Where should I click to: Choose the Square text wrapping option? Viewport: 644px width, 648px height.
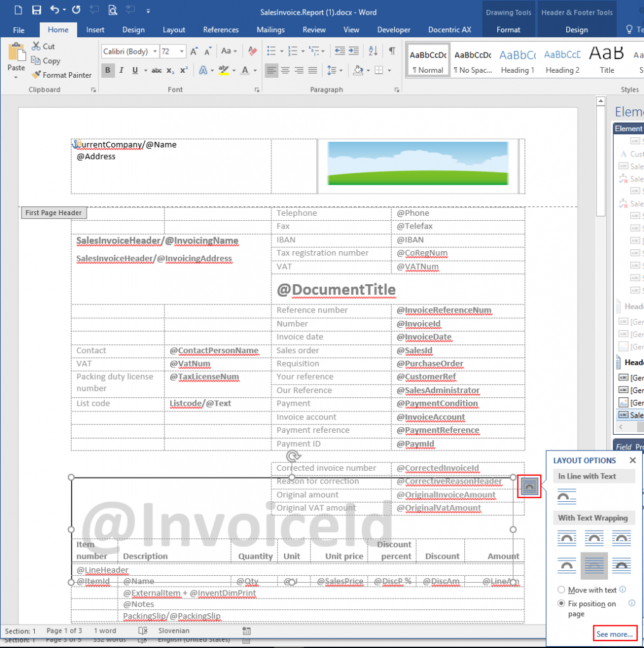(566, 538)
